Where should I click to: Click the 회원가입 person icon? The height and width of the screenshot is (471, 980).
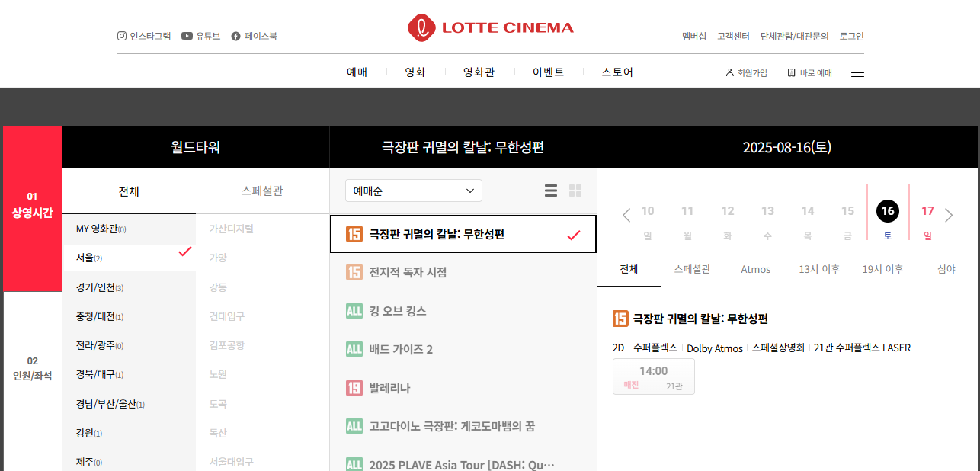pos(730,72)
